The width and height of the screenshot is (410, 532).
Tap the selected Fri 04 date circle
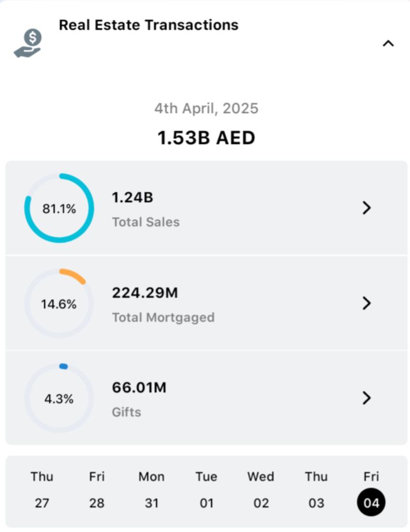[x=371, y=502]
